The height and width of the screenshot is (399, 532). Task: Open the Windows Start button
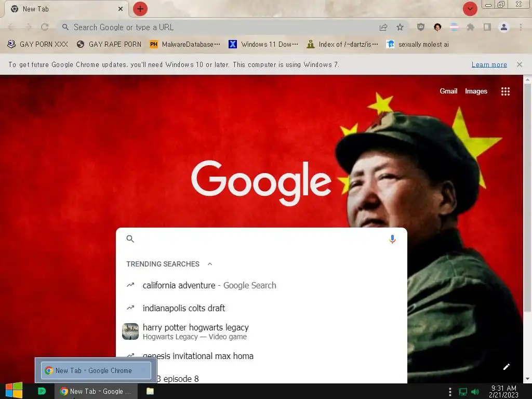click(14, 391)
